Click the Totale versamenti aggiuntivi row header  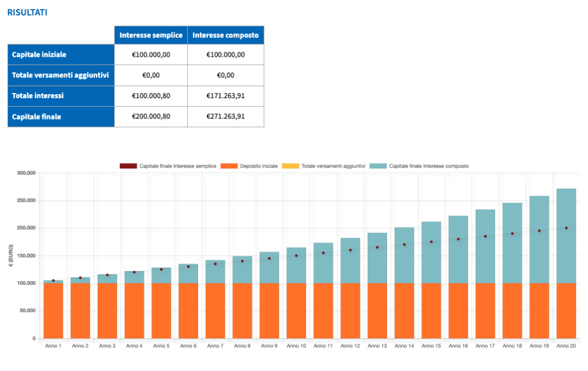(61, 75)
